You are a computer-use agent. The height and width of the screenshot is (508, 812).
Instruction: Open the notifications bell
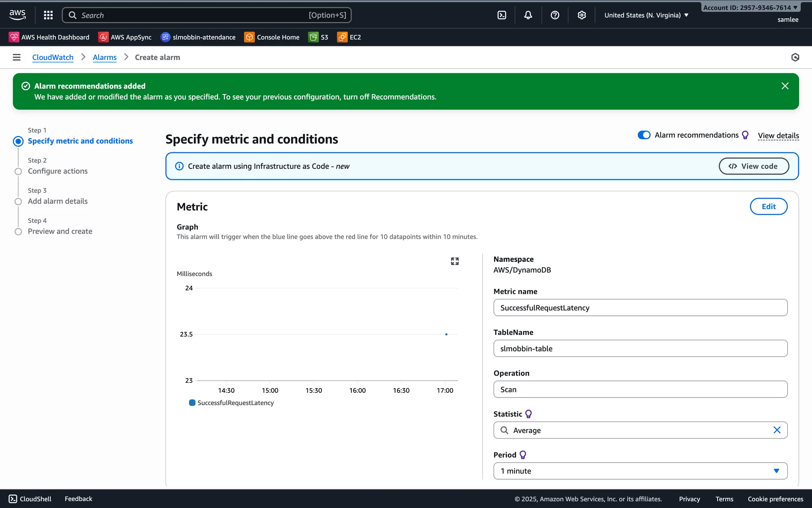(528, 15)
